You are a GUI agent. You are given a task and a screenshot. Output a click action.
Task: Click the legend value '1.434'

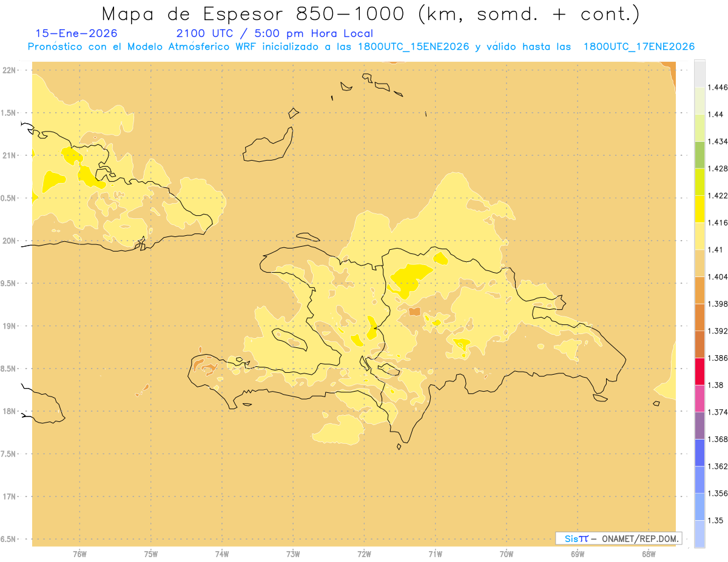click(718, 141)
